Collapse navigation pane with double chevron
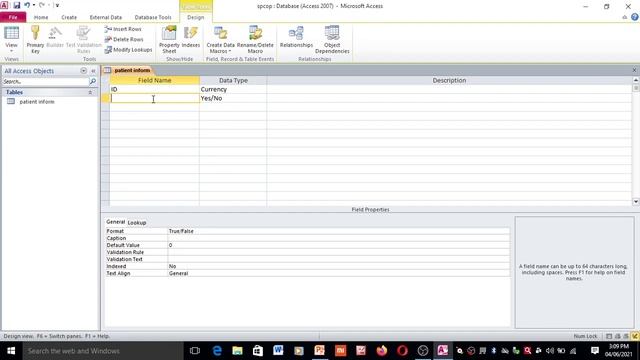Viewport: 640px width, 360px height. 93,71
